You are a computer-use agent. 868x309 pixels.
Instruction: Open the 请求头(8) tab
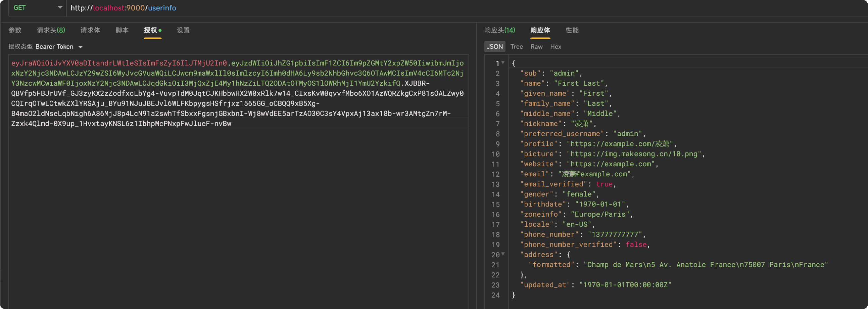pyautogui.click(x=51, y=30)
